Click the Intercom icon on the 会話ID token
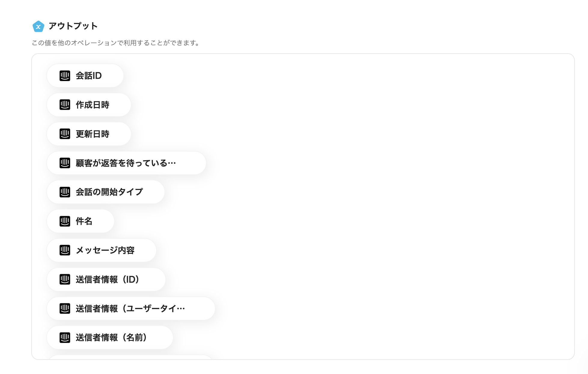This screenshot has width=588, height=374. [64, 76]
